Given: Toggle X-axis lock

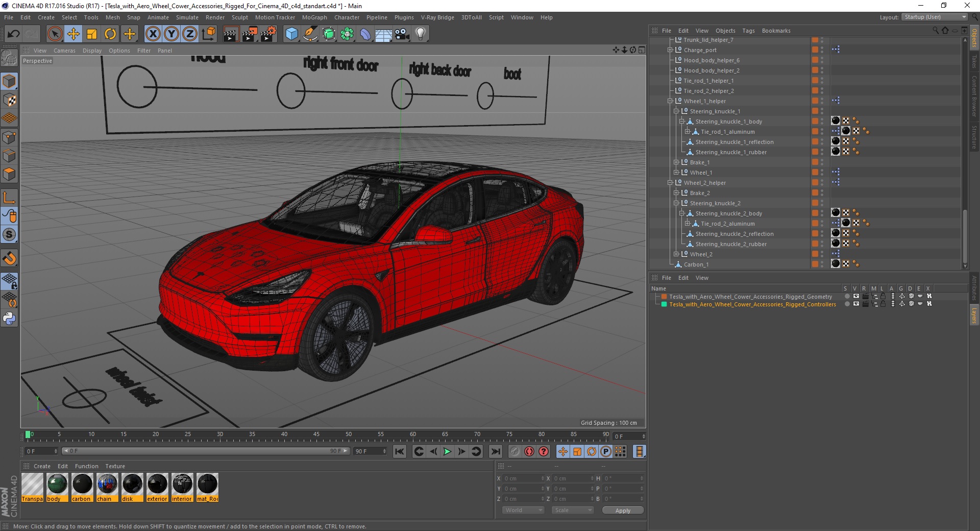Looking at the screenshot, I should point(153,34).
